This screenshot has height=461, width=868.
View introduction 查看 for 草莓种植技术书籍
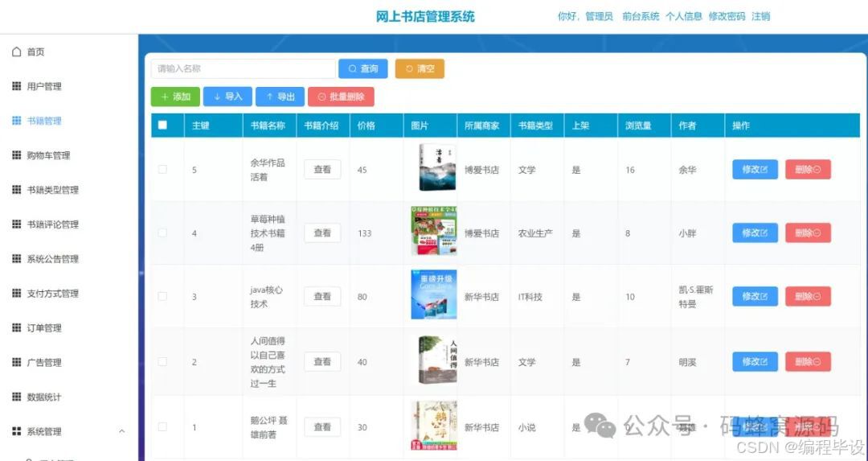coord(322,233)
